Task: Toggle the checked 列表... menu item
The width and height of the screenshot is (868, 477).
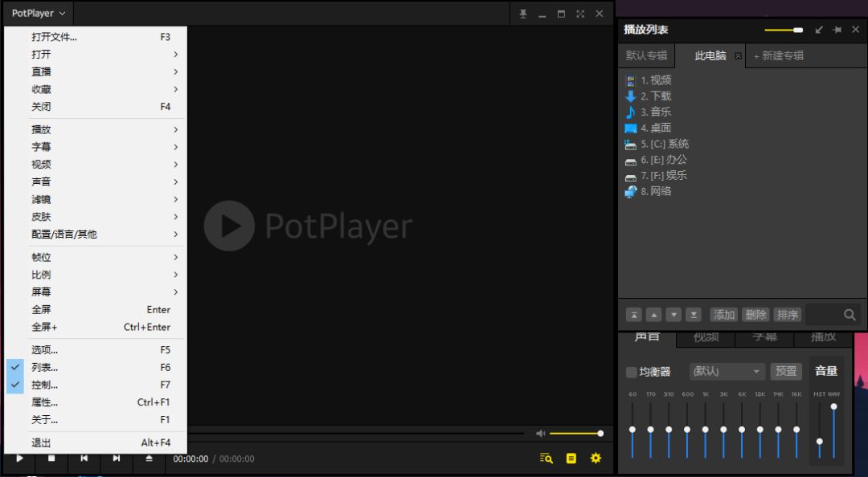Action: pos(96,368)
